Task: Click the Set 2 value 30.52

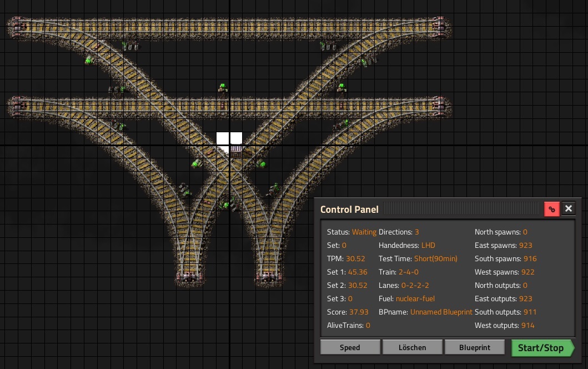Action: pos(358,285)
